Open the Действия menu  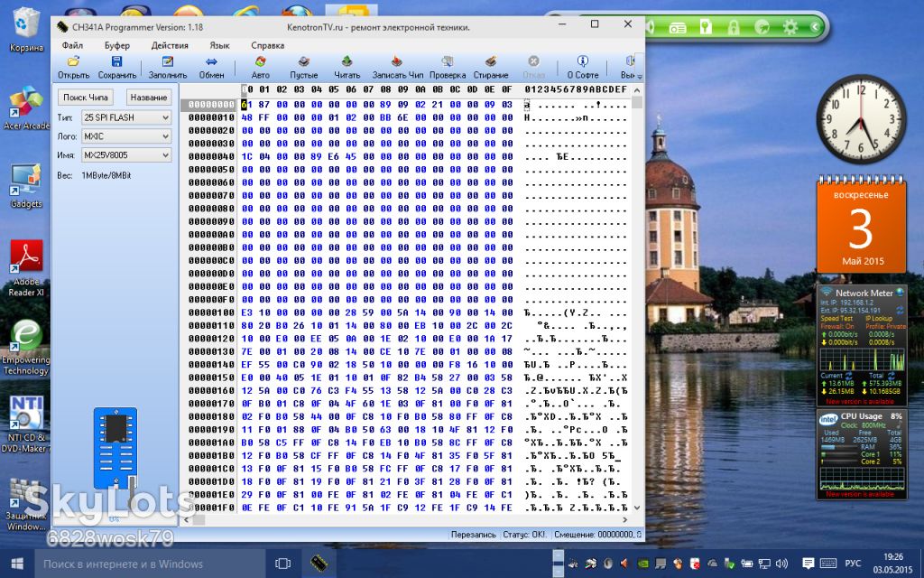tap(170, 45)
